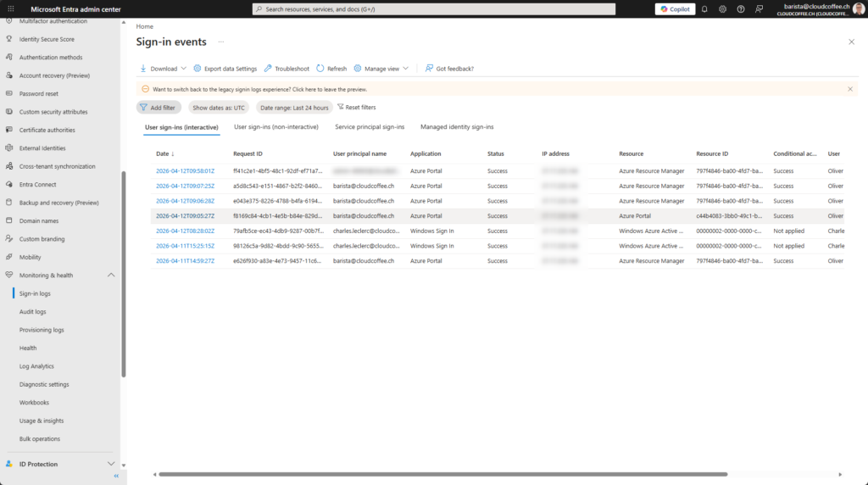
Task: Click the search resources input field
Action: [x=433, y=8]
